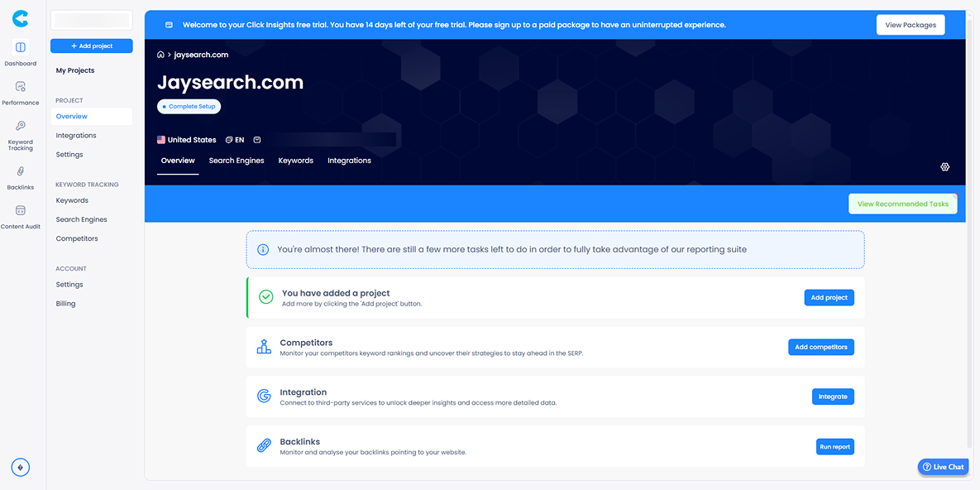
Task: Select Overview in the Project menu
Action: point(91,117)
